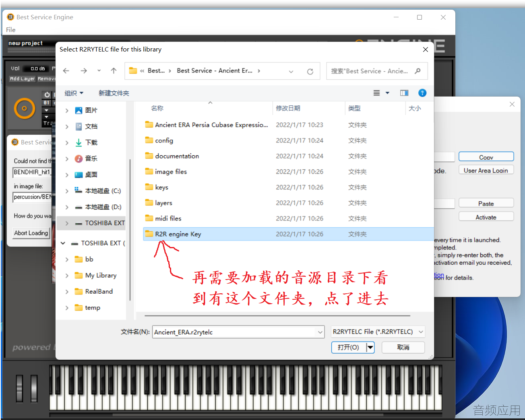
Task: Click the search magnifier icon
Action: point(418,71)
